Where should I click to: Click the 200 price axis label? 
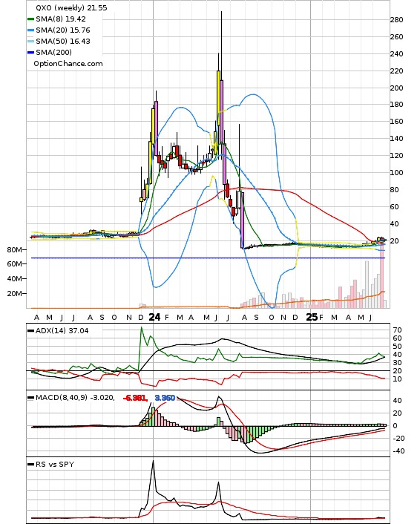[x=396, y=88]
